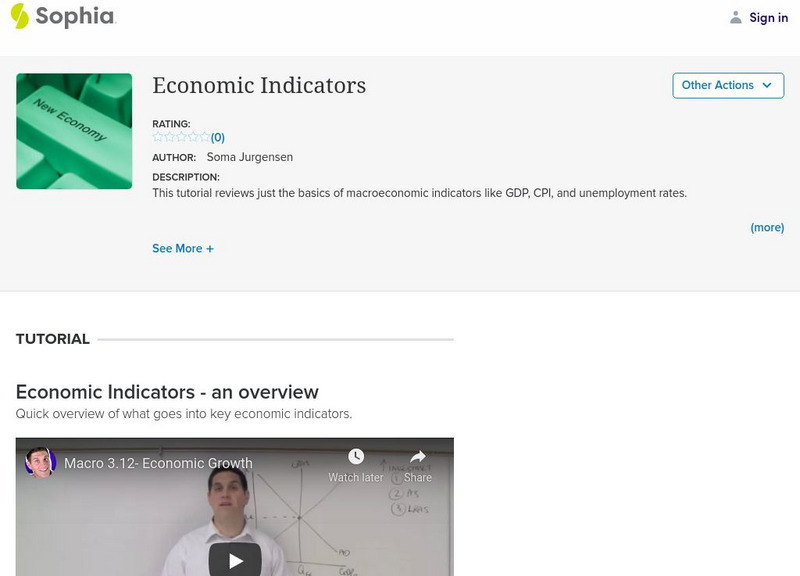The image size is (800, 576).
Task: Click the Watch later clock icon
Action: pos(356,458)
